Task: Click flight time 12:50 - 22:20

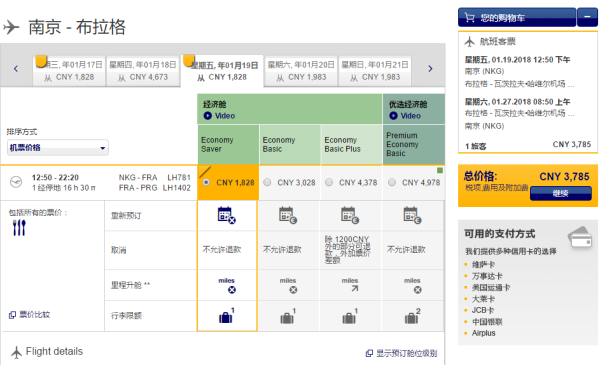Action: click(55, 178)
